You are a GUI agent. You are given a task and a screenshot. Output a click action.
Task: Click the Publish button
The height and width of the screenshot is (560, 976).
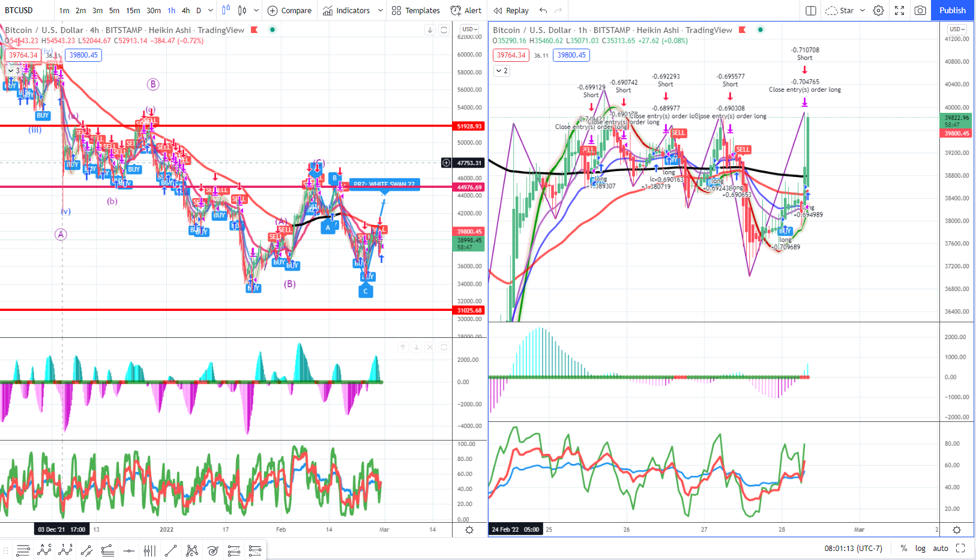click(953, 10)
